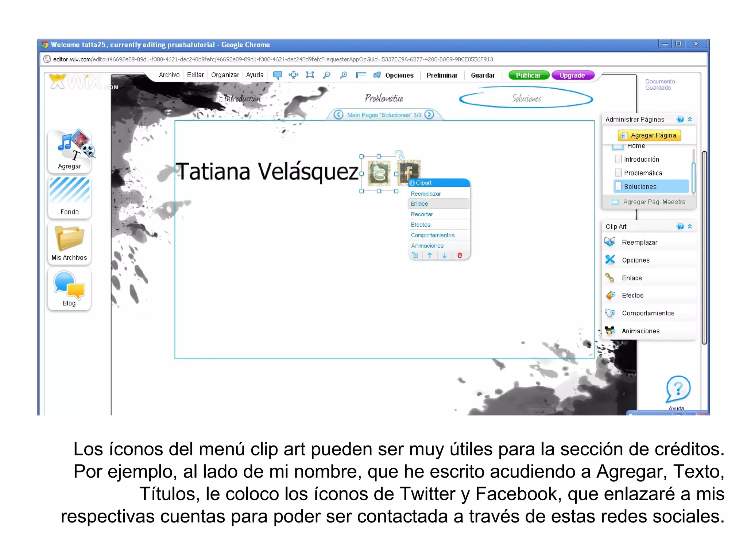The width and height of the screenshot is (747, 560).
Task: Click the Agregar Página button
Action: pyautogui.click(x=649, y=135)
